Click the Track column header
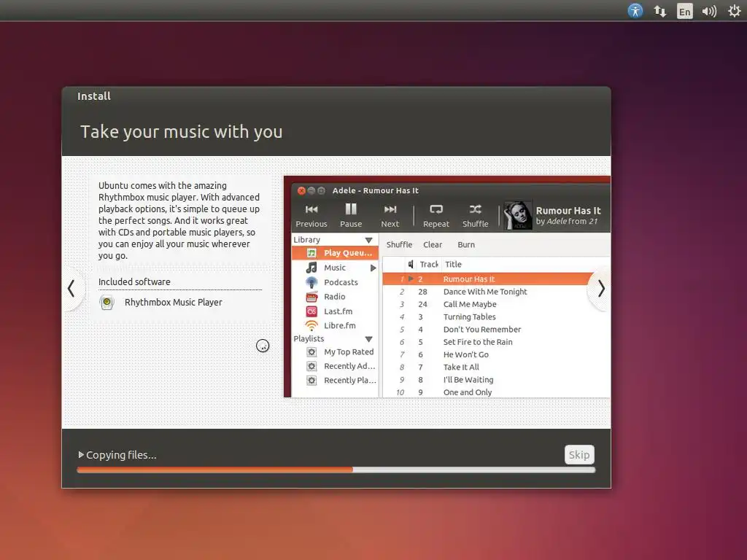Screen dimensions: 747x560 429,264
